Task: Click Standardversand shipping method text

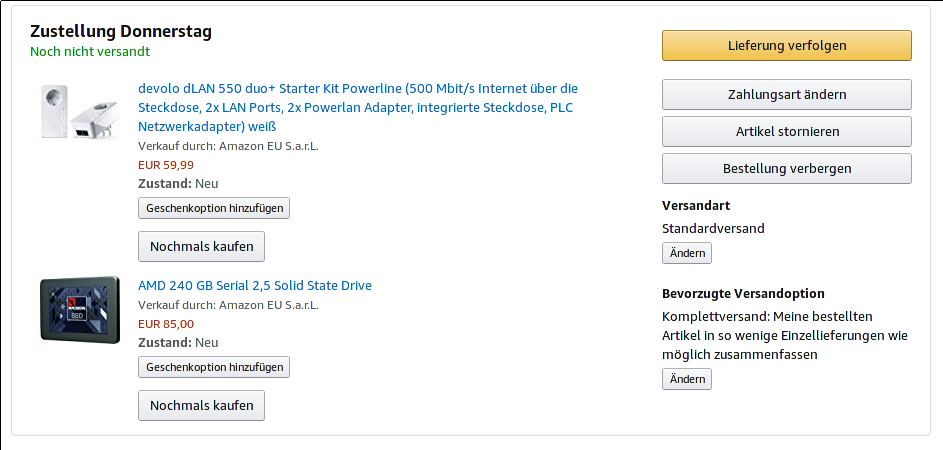Action: coord(713,229)
